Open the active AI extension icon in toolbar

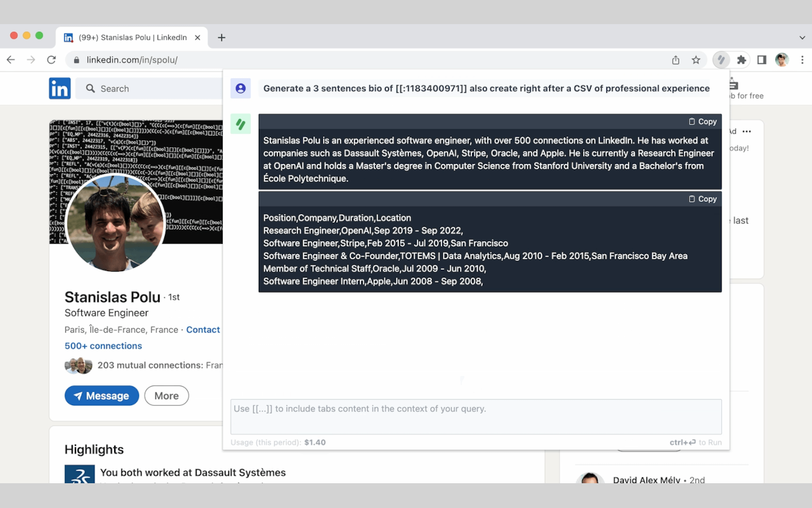(721, 60)
